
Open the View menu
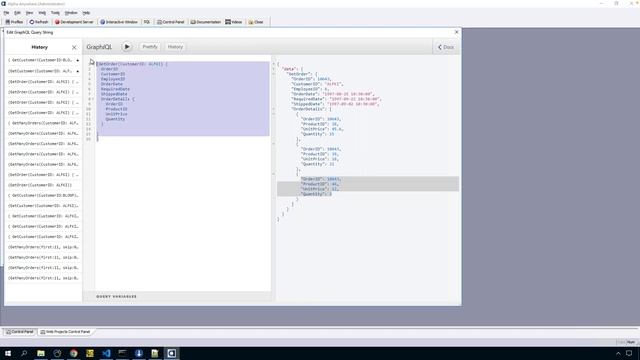[x=29, y=13]
